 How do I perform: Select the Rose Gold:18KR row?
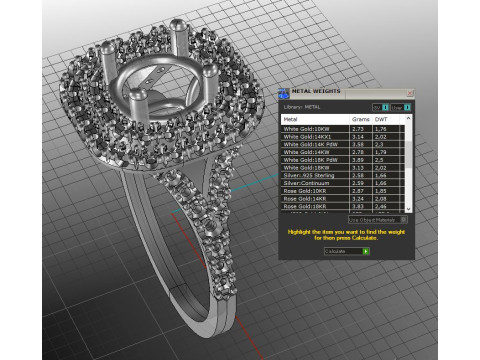pyautogui.click(x=343, y=206)
